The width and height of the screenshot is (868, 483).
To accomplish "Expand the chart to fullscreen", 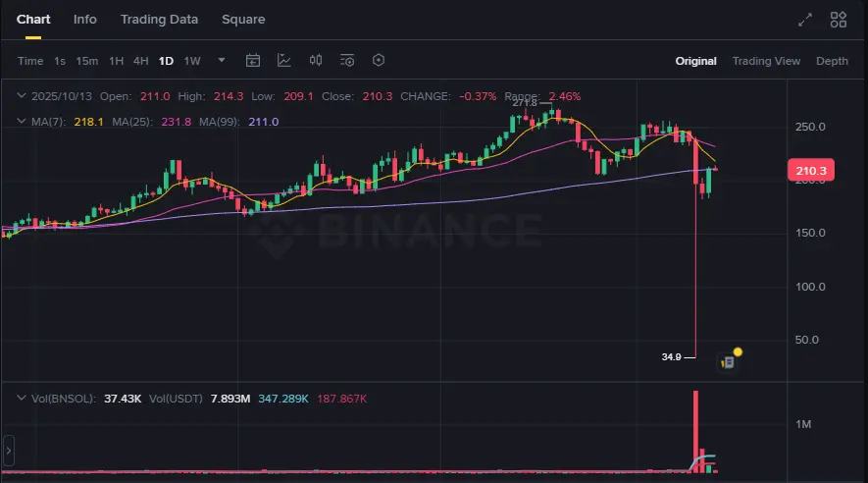I will click(x=805, y=20).
